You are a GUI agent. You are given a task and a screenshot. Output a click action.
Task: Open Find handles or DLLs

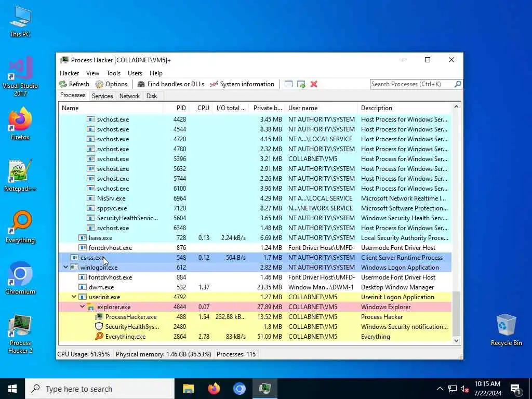tap(170, 84)
